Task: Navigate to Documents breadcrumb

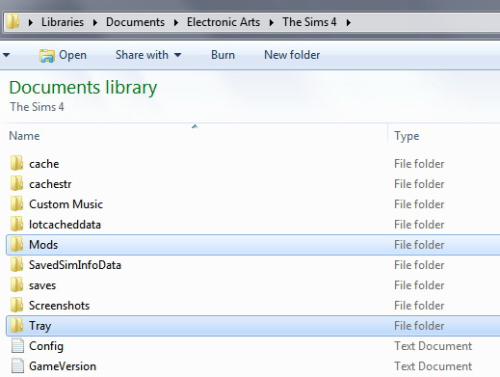Action: click(x=135, y=22)
